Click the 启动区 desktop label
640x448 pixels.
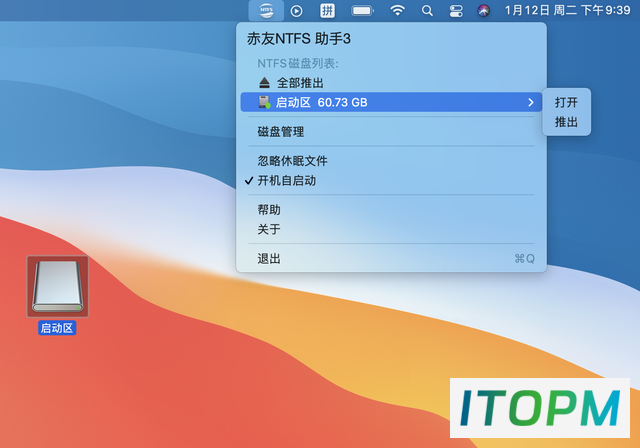tap(57, 328)
